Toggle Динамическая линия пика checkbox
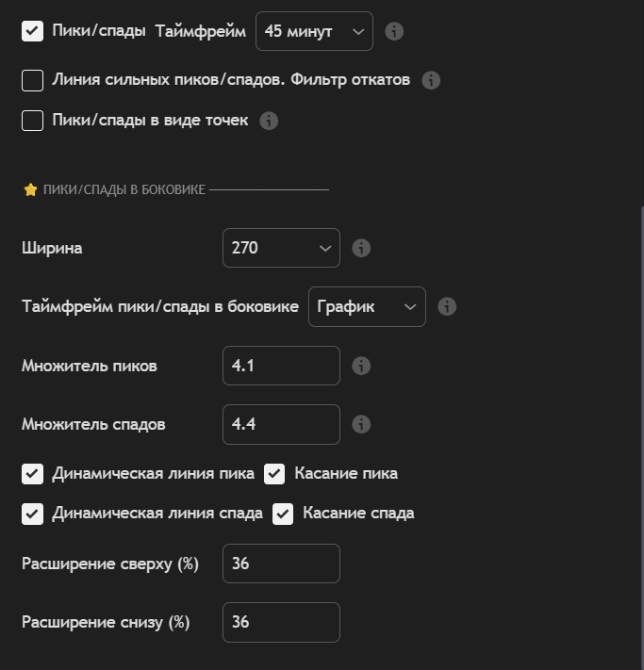Viewport: 644px width, 670px height. pos(33,474)
